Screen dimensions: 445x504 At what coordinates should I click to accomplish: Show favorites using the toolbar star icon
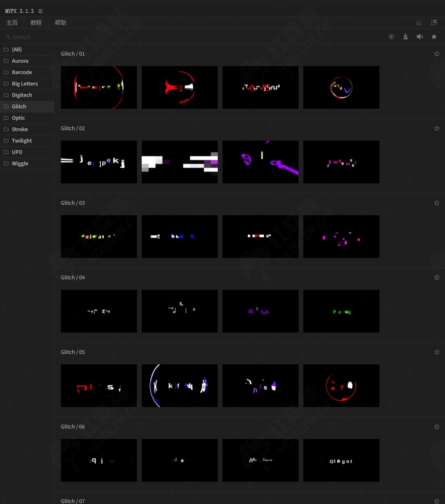pyautogui.click(x=434, y=37)
